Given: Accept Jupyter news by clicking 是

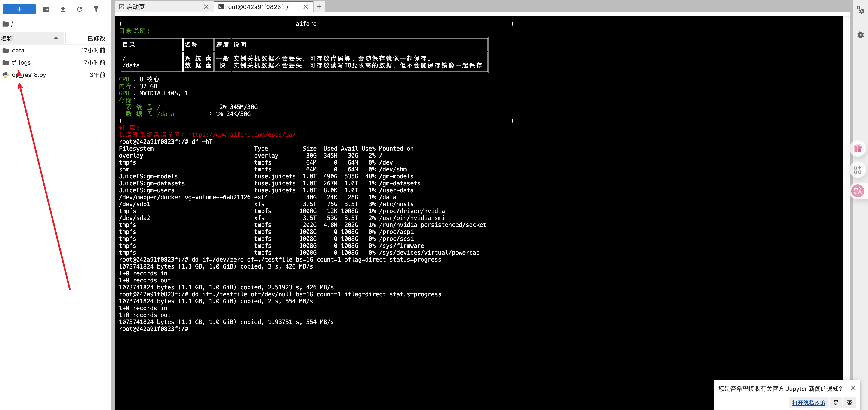Looking at the screenshot, I should click(836, 403).
